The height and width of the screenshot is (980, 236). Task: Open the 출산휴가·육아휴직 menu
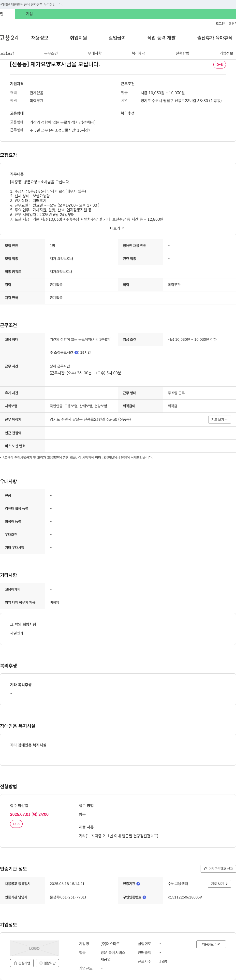tap(215, 38)
